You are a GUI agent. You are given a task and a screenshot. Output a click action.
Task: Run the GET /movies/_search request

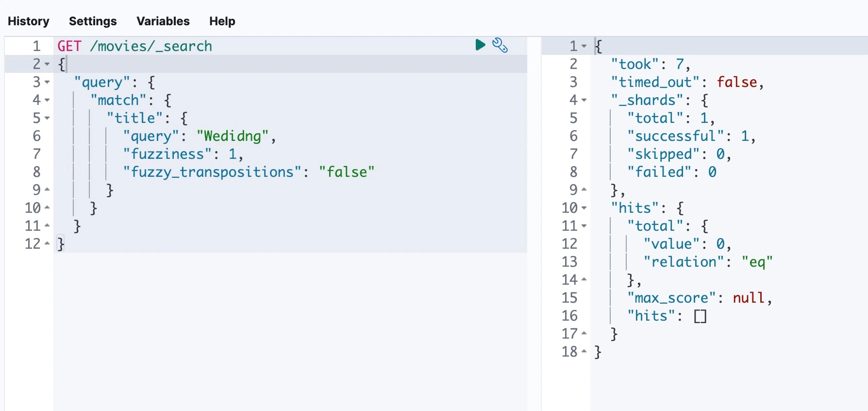480,45
